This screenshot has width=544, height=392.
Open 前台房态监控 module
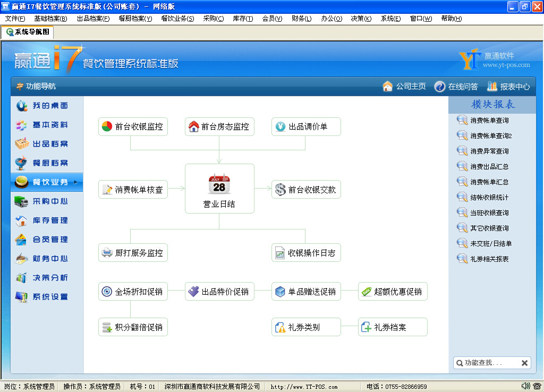[219, 126]
